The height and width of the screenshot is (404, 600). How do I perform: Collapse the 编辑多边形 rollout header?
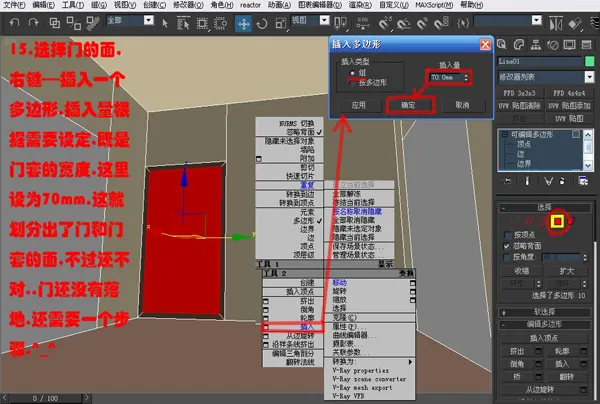click(x=544, y=325)
